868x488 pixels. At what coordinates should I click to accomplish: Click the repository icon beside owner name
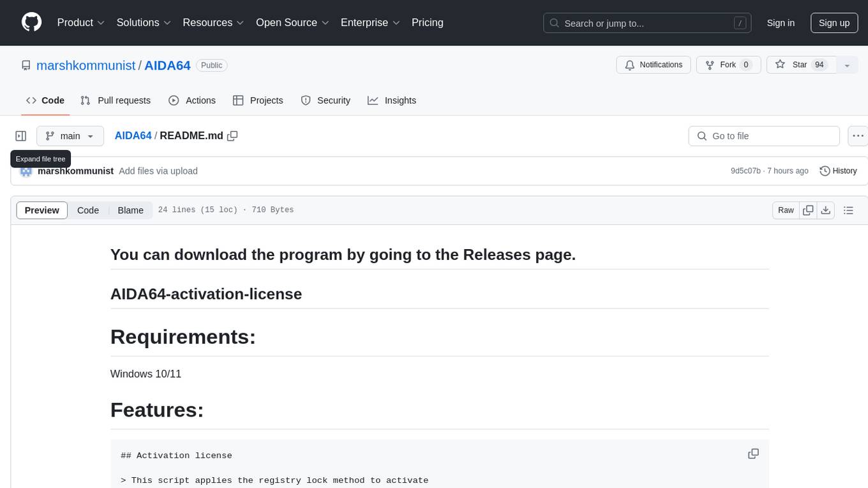pos(26,65)
